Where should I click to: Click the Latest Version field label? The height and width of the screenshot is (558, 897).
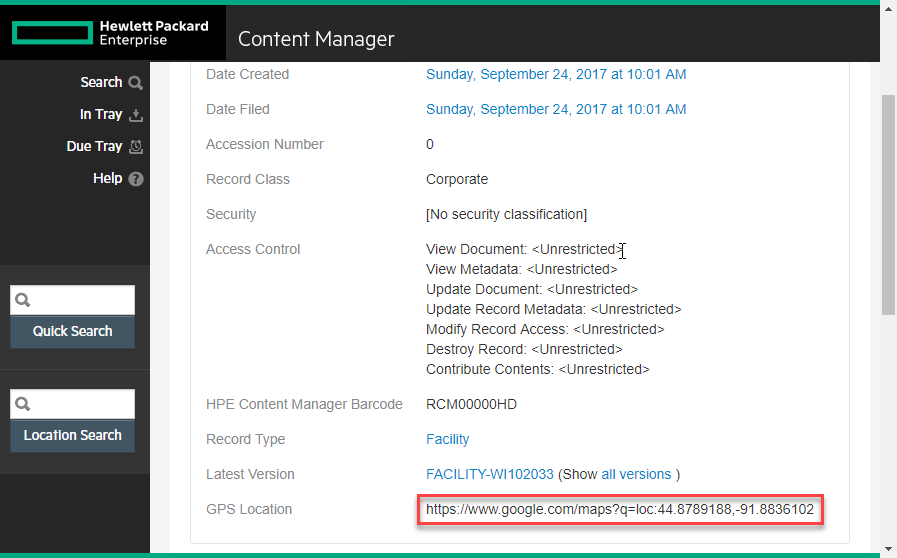[x=250, y=474]
